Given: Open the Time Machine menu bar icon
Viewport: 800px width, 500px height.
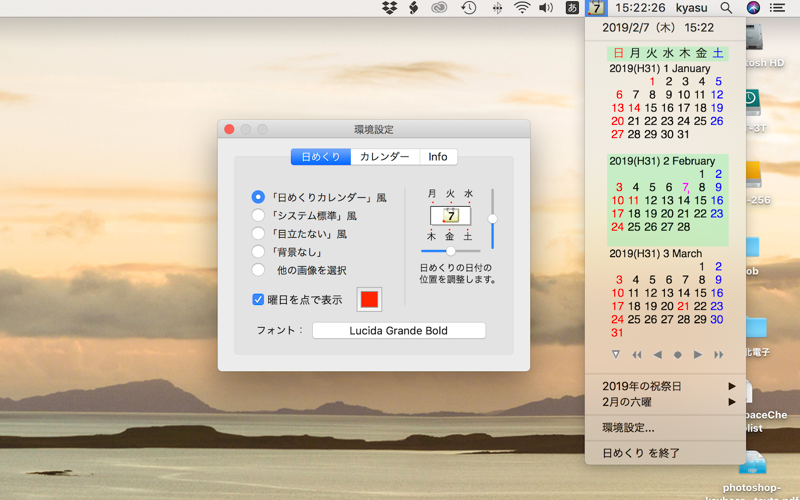Looking at the screenshot, I should pyautogui.click(x=468, y=8).
